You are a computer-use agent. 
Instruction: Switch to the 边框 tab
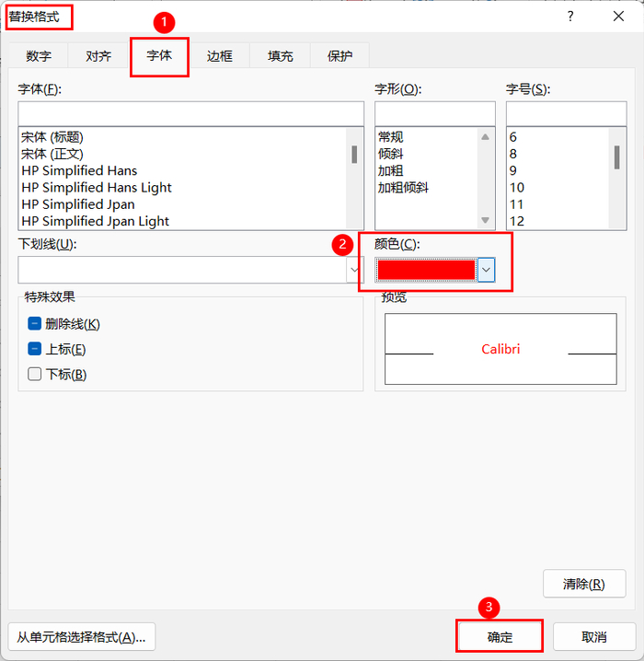(220, 55)
